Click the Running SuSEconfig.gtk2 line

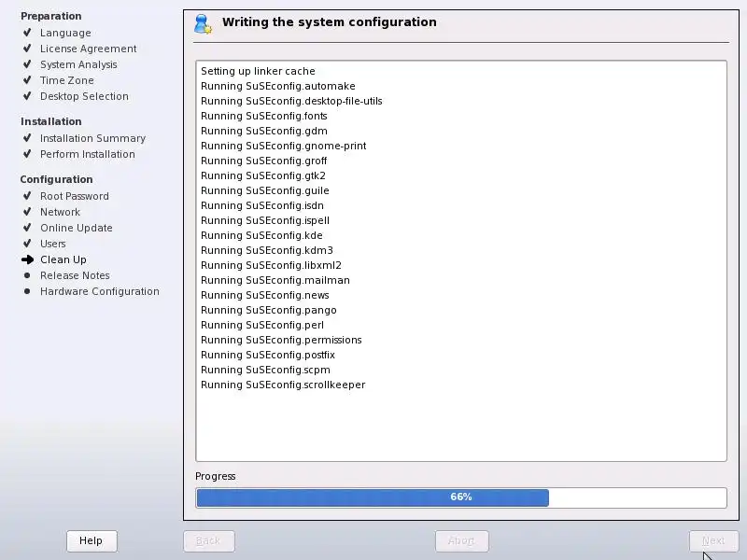coord(263,175)
